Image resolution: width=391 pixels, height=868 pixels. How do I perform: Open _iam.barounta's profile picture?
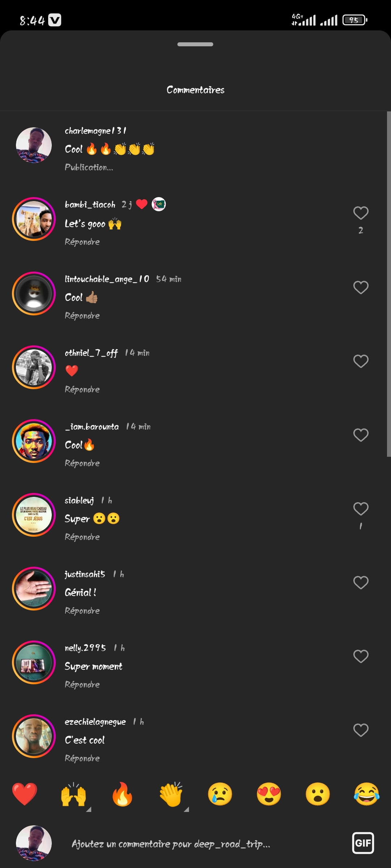pos(34,441)
